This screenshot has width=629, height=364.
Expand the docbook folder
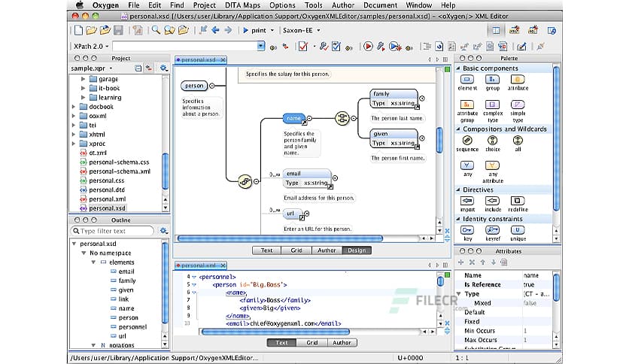click(x=74, y=107)
